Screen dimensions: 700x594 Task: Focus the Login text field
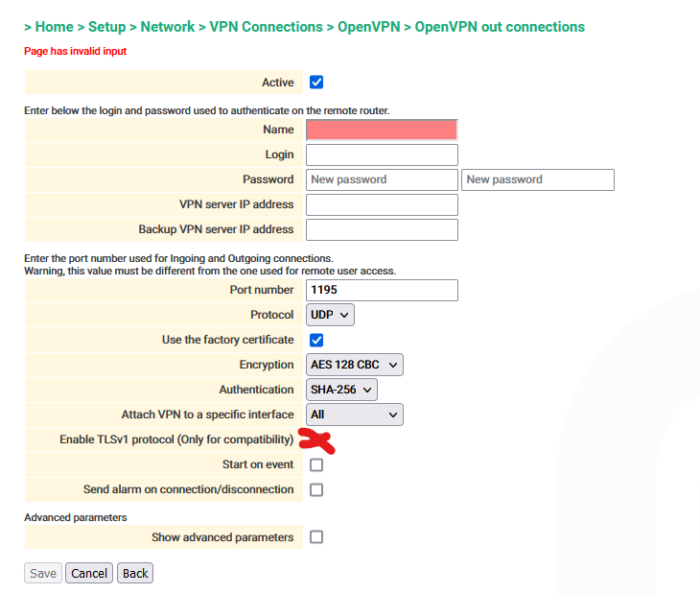click(382, 154)
